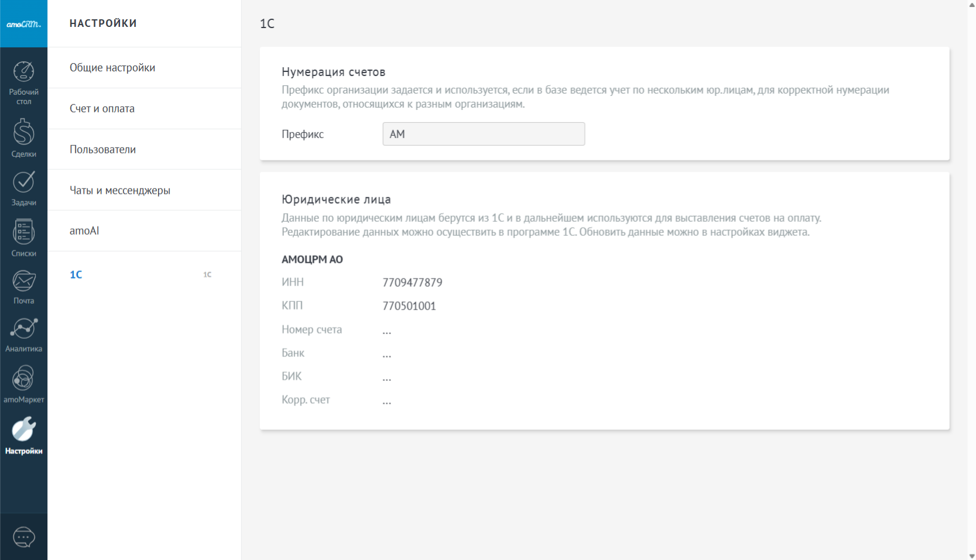Open amoМаркет in the sidebar
Screen dimensions: 976x560
[x=23, y=384]
